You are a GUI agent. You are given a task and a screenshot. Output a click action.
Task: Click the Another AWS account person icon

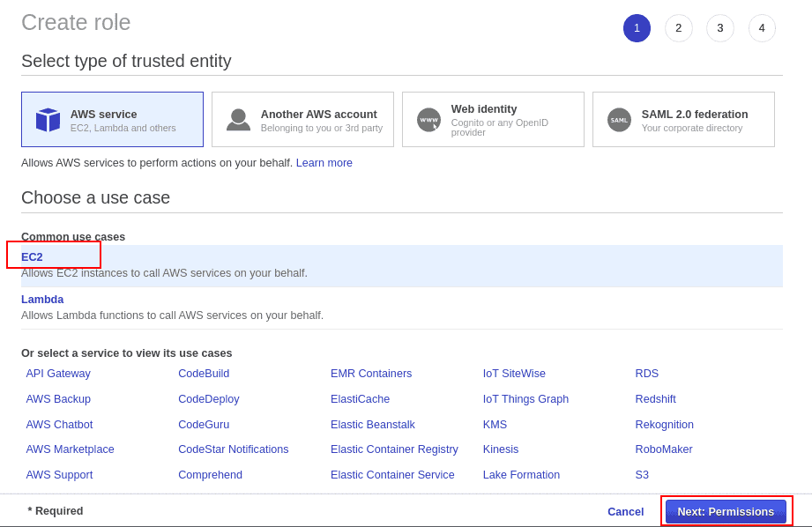click(238, 120)
